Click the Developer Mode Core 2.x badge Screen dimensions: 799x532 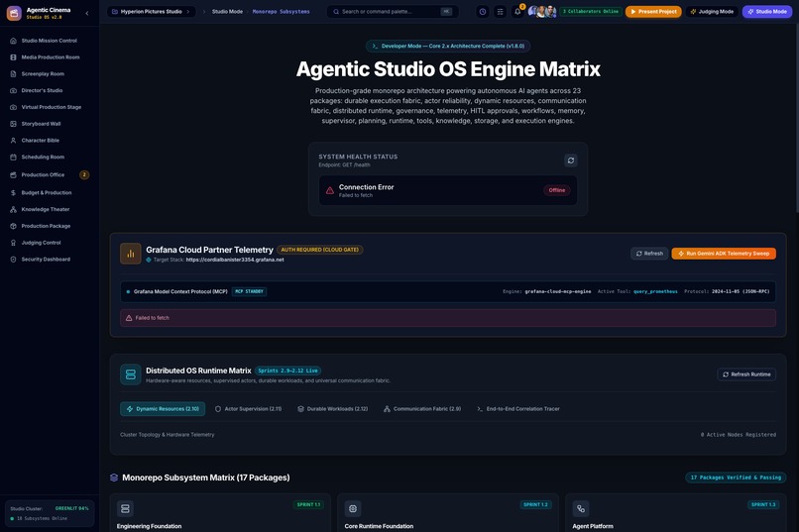(x=448, y=46)
